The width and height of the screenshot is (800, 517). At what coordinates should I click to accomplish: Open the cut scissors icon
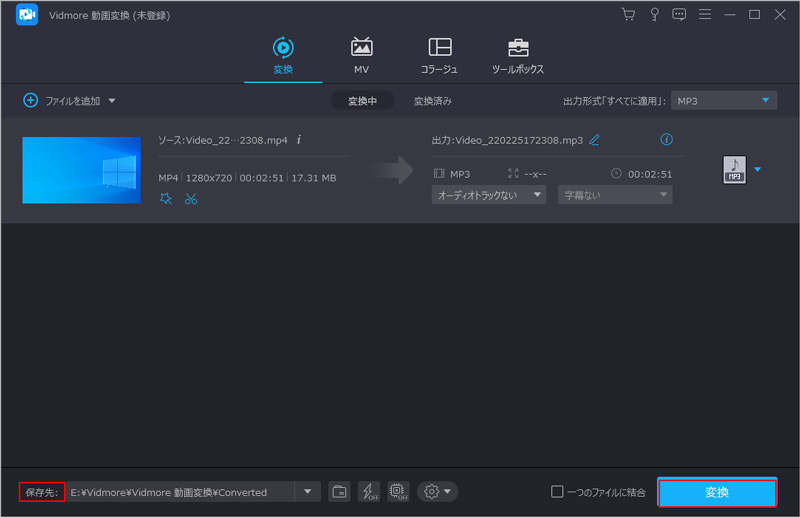click(x=191, y=199)
